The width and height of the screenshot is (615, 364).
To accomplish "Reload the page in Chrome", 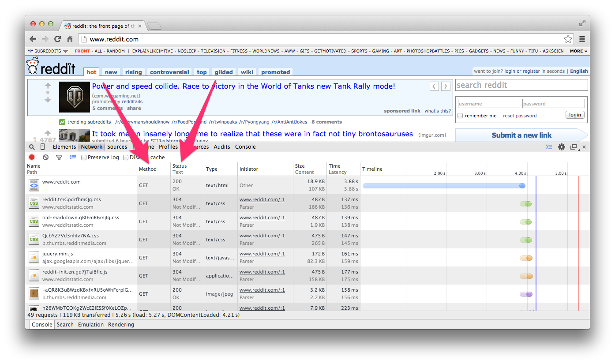I will pos(57,39).
